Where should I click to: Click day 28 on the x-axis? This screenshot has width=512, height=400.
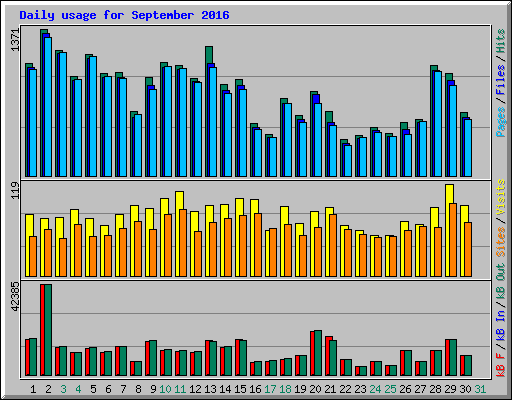435,389
